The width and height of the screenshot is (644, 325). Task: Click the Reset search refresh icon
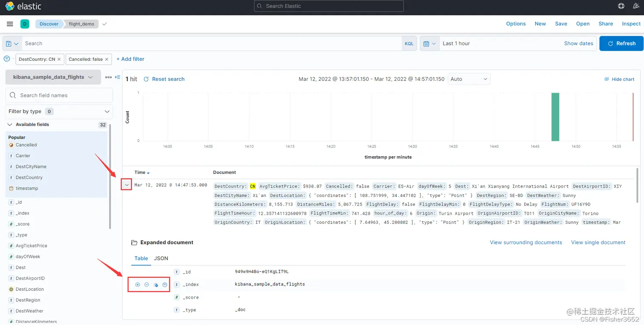tap(146, 79)
